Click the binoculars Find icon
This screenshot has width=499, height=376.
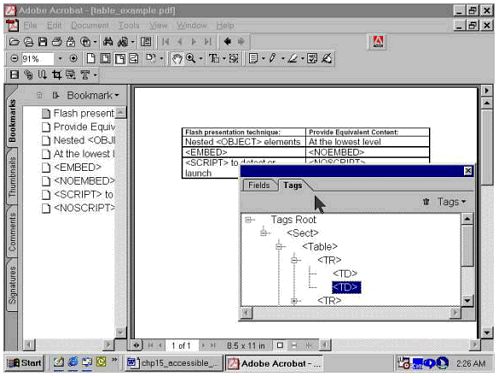pyautogui.click(x=108, y=42)
